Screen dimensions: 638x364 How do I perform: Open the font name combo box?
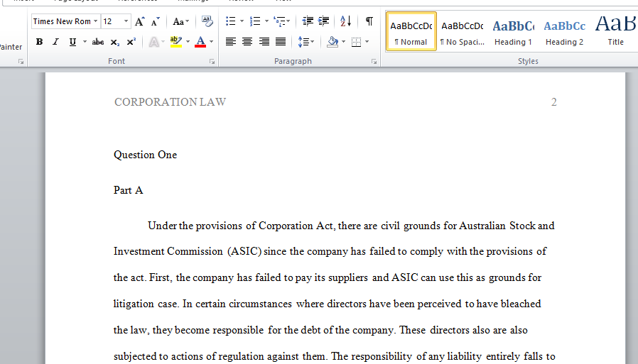point(65,21)
